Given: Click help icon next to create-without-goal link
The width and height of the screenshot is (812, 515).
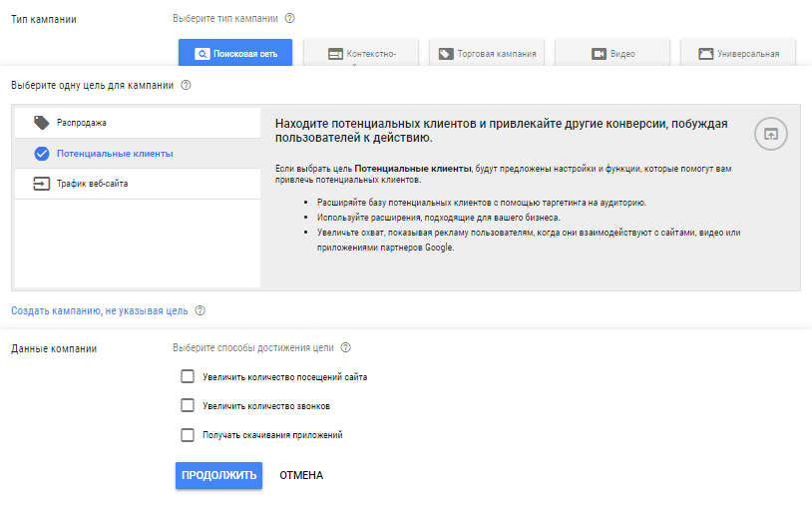Looking at the screenshot, I should pos(201,310).
